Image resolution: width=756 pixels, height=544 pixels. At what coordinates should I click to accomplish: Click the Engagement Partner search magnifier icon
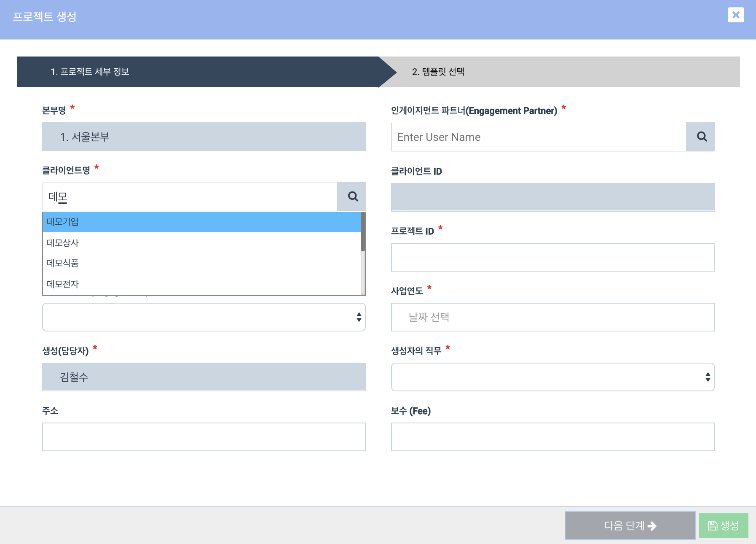coord(701,137)
